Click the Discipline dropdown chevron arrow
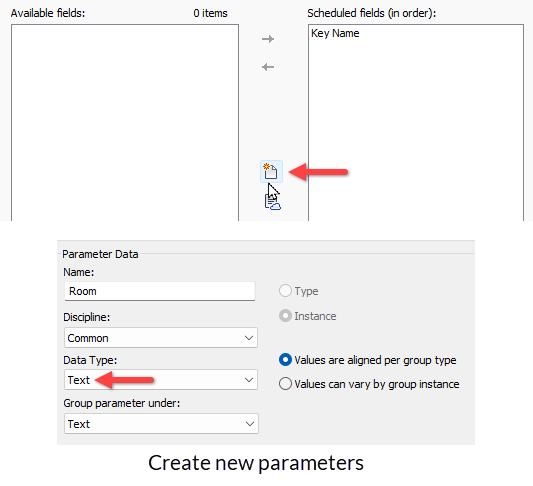533x486 pixels. (249, 338)
